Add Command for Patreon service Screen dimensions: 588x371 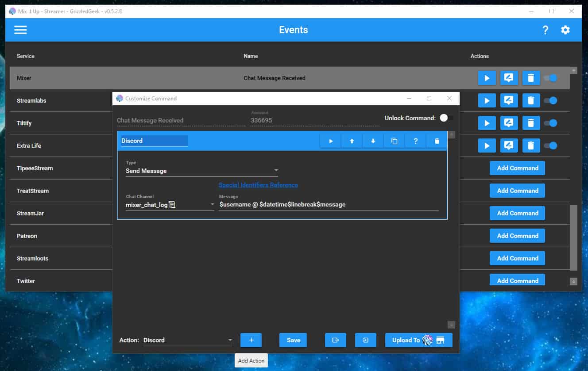coord(517,236)
